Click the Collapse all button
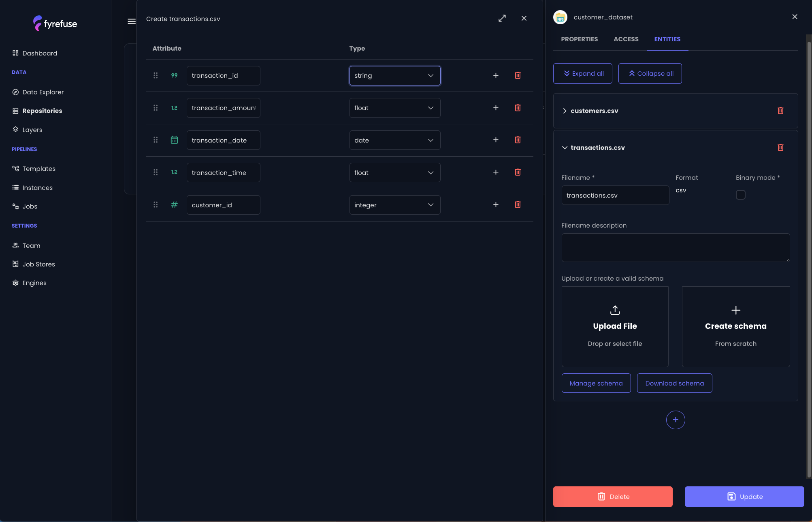Viewport: 812px width, 522px height. (x=650, y=74)
